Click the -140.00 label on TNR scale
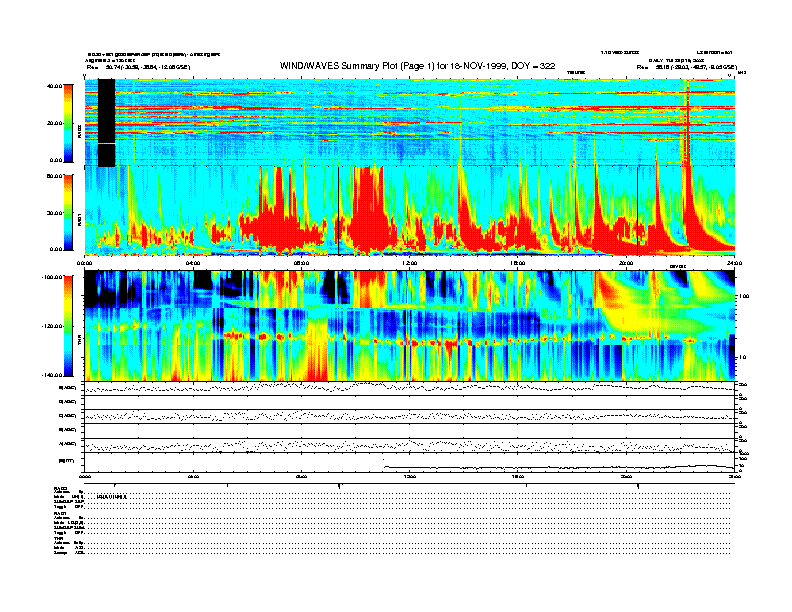 pyautogui.click(x=52, y=375)
